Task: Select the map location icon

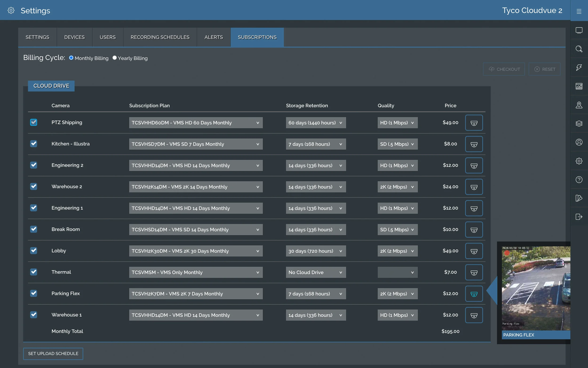Action: pos(579,105)
